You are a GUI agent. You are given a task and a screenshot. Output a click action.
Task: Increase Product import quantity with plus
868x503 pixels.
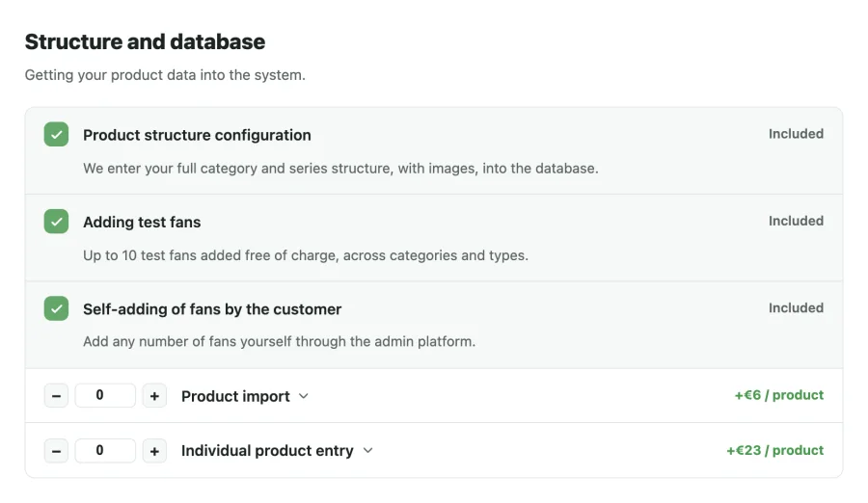(154, 396)
